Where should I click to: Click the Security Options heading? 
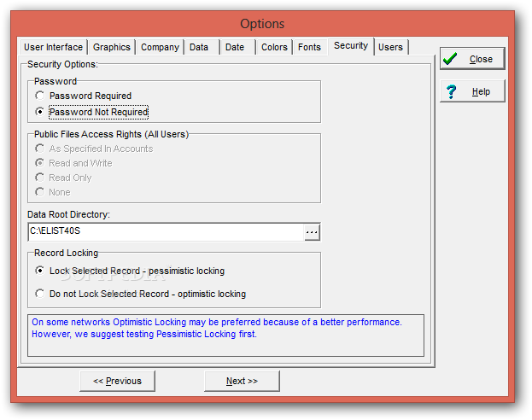coord(62,64)
